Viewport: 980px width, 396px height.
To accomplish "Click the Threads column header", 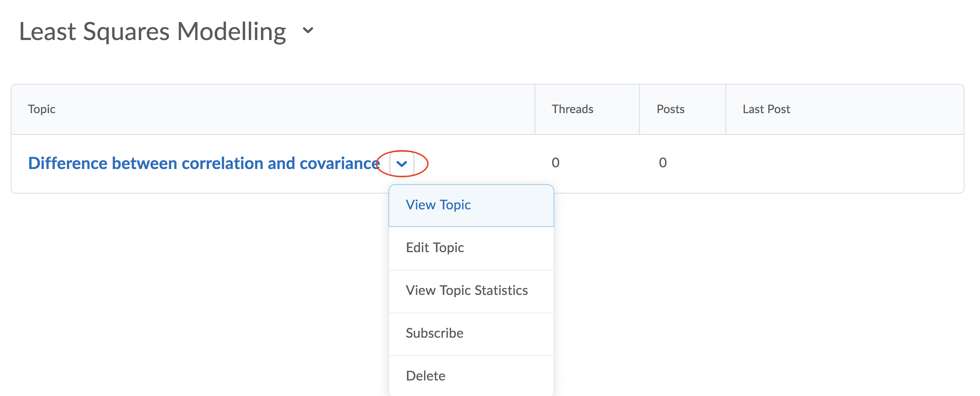I will pos(572,109).
